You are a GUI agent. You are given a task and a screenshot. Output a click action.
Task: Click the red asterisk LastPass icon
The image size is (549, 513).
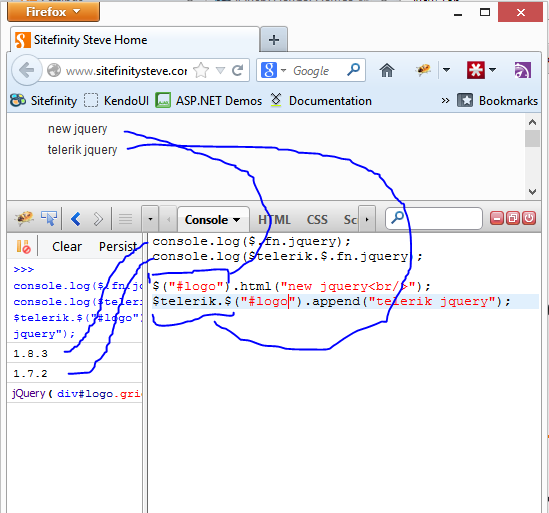[476, 70]
